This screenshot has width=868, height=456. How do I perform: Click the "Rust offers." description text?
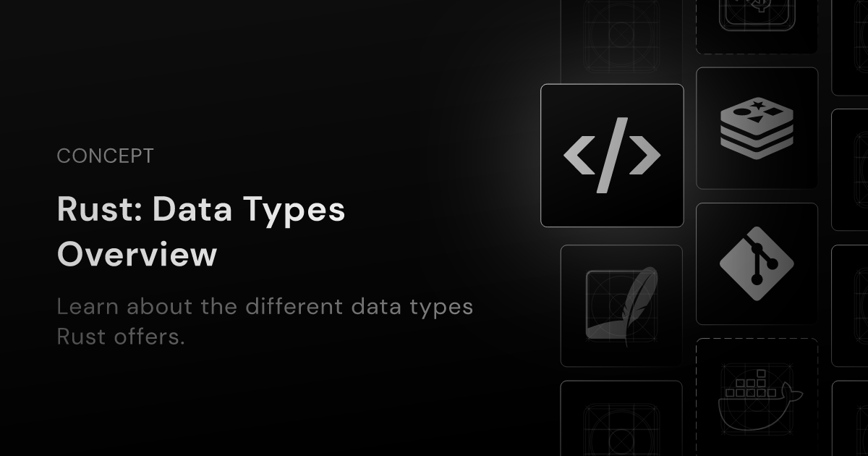coord(122,337)
